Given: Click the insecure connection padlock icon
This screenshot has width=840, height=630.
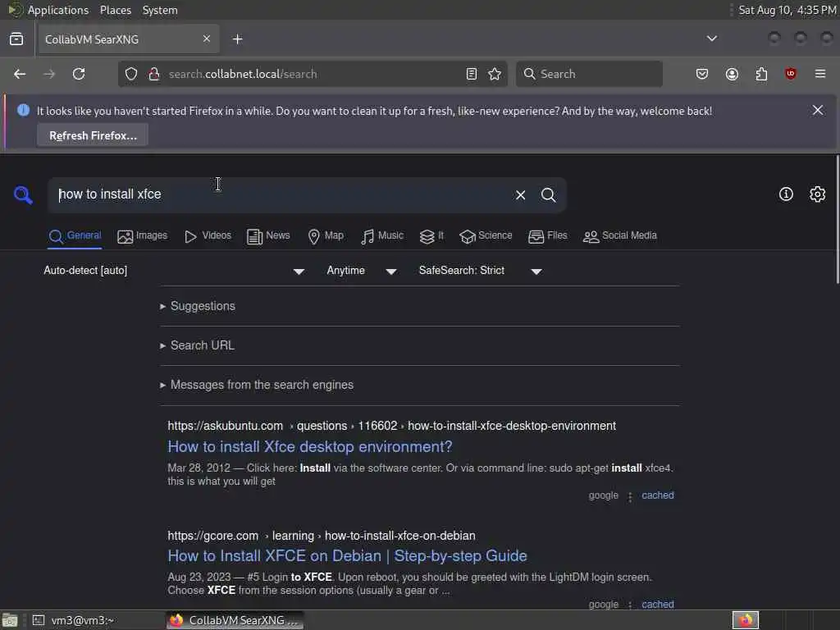Looking at the screenshot, I should [x=154, y=74].
